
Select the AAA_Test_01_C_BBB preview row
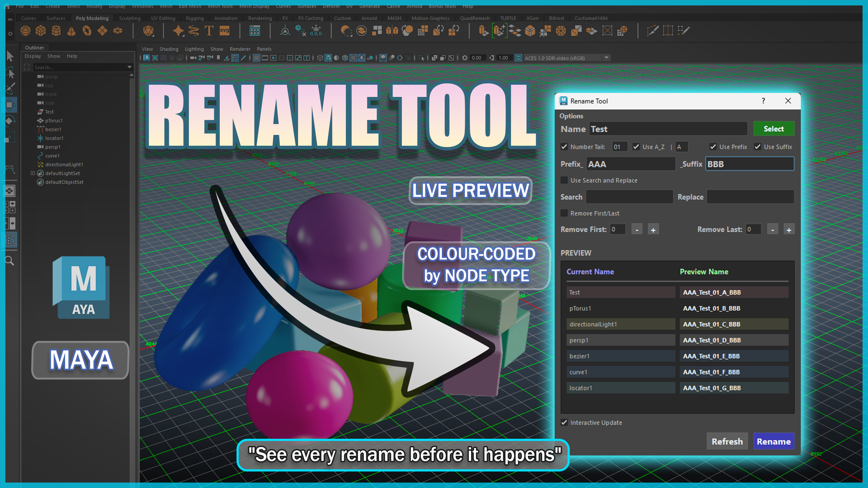pos(734,324)
